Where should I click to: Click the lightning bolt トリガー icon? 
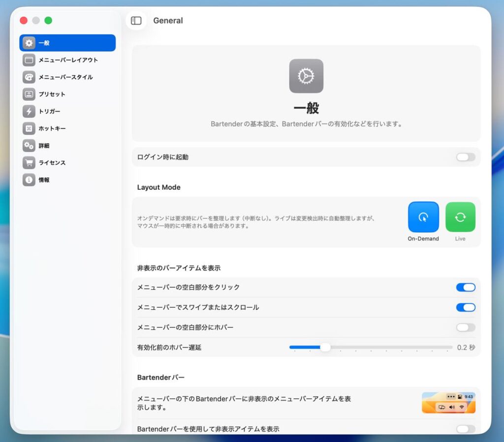coord(29,112)
